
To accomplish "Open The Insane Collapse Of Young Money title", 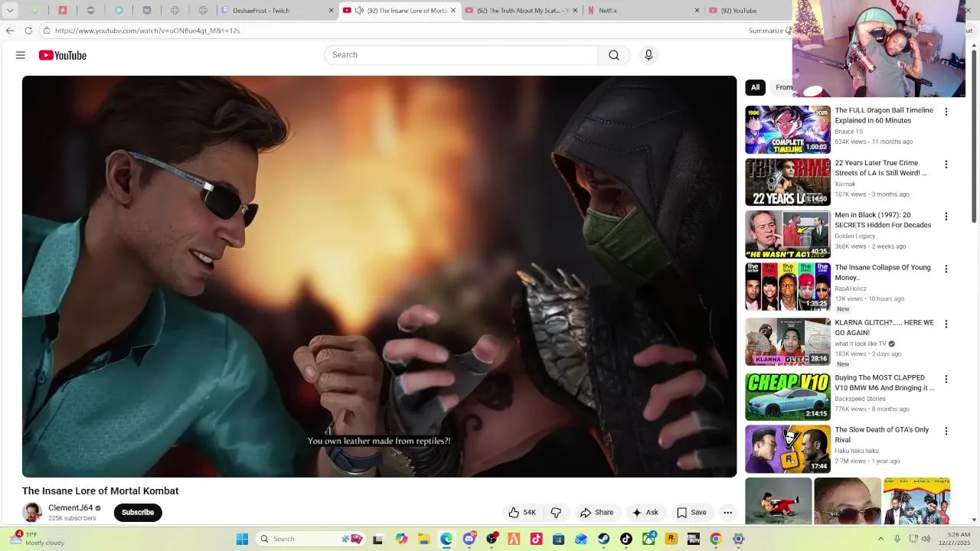I will (x=883, y=272).
